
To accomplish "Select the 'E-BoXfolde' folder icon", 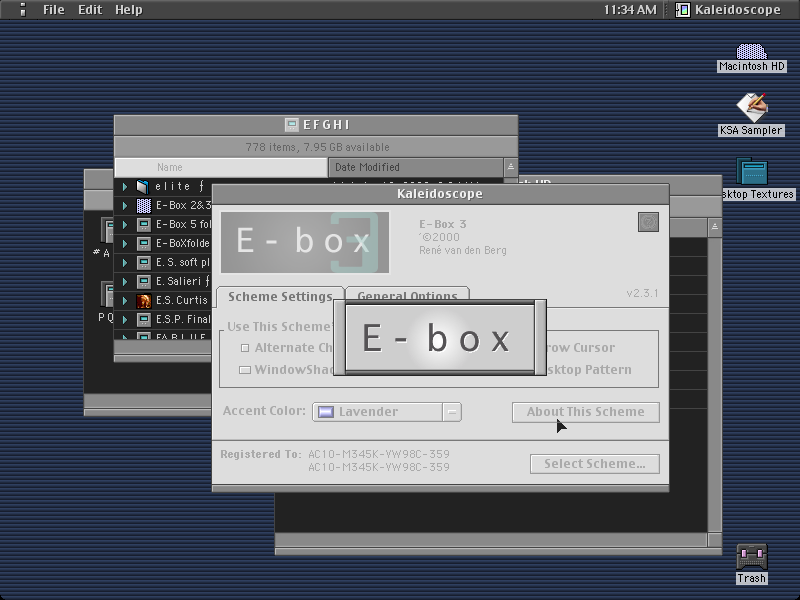I will click(x=143, y=243).
